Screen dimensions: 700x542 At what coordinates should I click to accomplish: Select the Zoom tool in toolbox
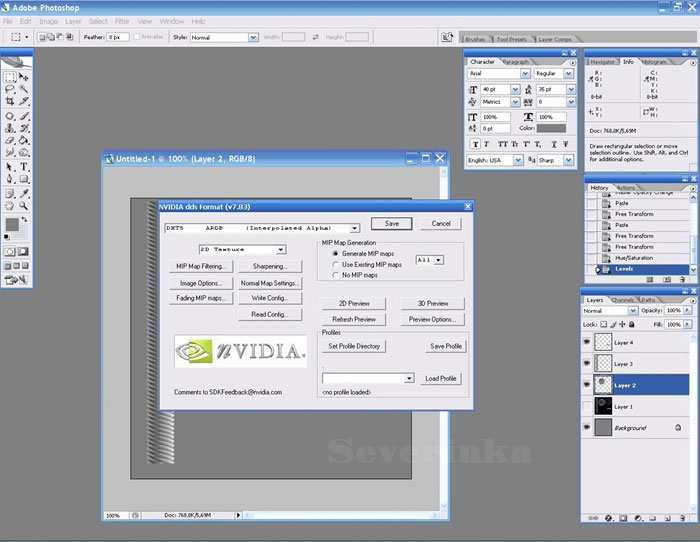tap(24, 206)
